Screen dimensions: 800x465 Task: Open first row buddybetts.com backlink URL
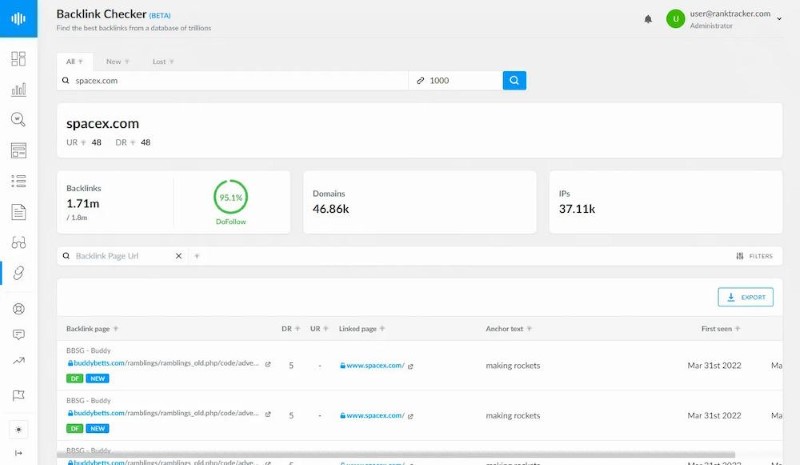click(x=163, y=363)
